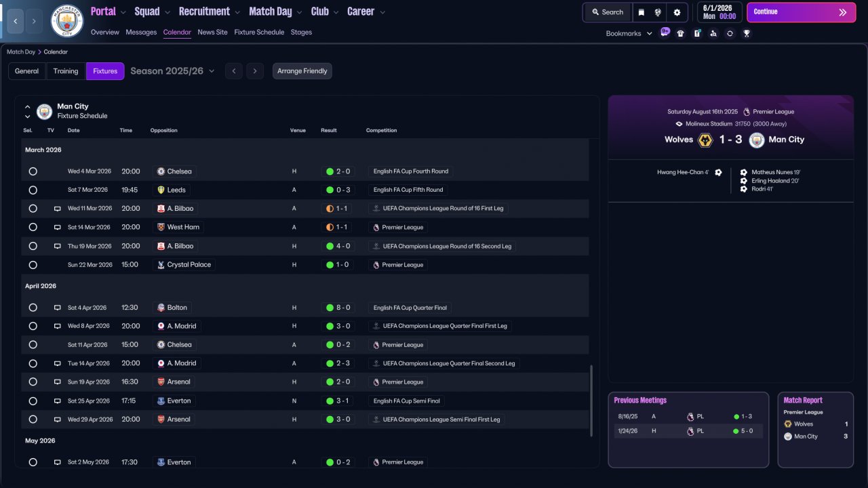Open the 9+ messages notification icon

tap(665, 33)
